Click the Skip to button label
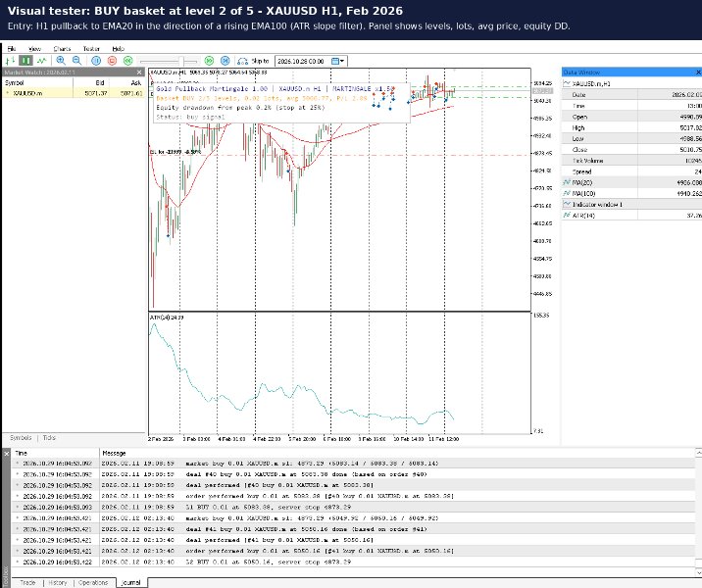The image size is (702, 588). click(260, 61)
